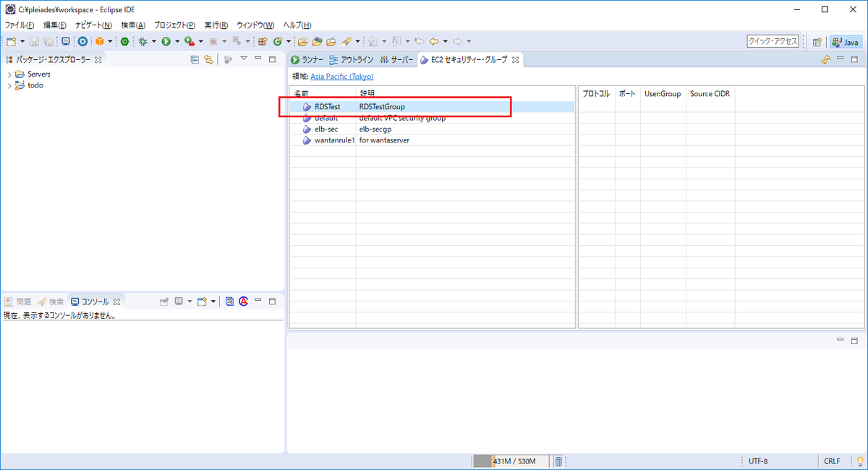
Task: Click the Debug bug toolbar icon
Action: click(142, 42)
